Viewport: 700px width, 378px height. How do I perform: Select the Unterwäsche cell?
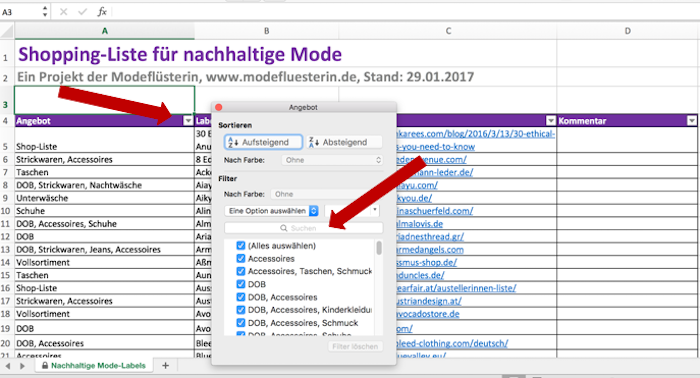pyautogui.click(x=104, y=198)
